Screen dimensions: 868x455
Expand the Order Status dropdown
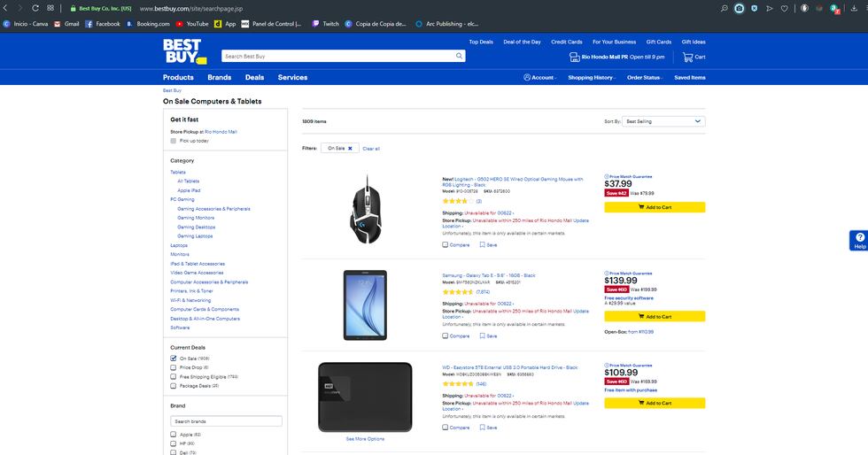[x=645, y=78]
